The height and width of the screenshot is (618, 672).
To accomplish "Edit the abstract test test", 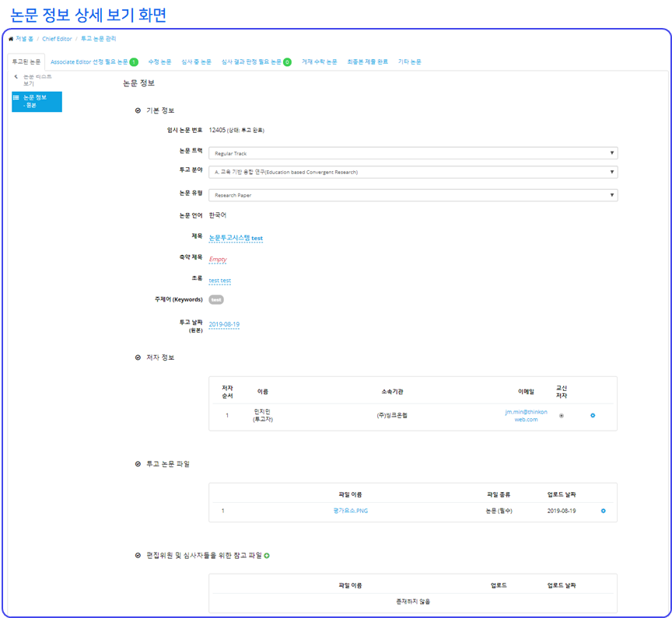I will click(x=220, y=281).
